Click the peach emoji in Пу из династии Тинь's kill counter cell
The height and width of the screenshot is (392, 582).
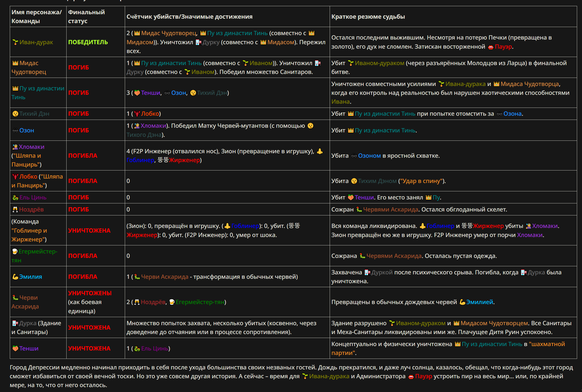pos(137,93)
